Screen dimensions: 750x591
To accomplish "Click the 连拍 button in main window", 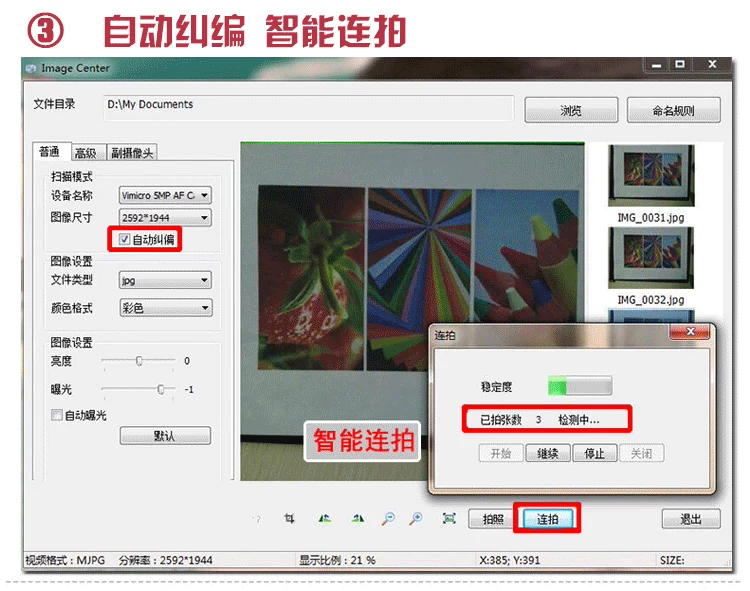I will [x=547, y=519].
